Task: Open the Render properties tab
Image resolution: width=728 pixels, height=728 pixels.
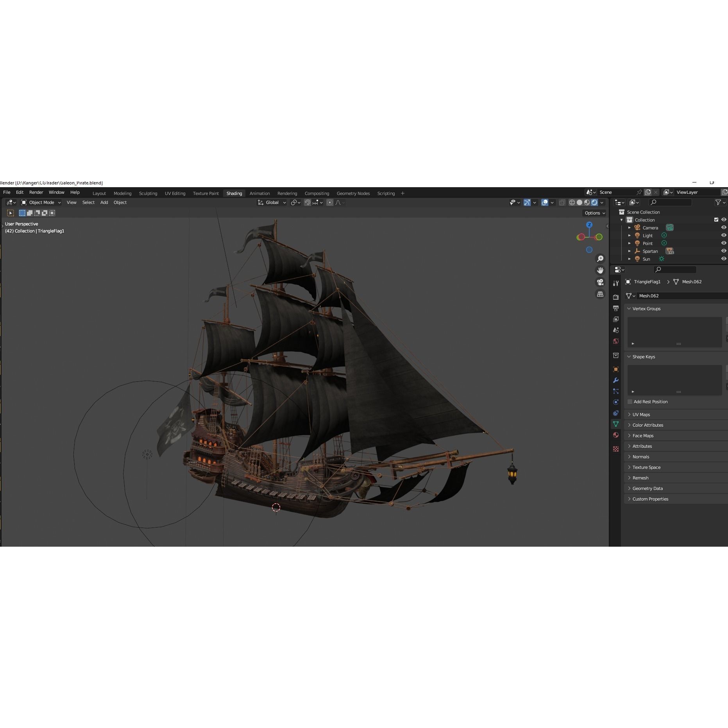Action: (616, 297)
